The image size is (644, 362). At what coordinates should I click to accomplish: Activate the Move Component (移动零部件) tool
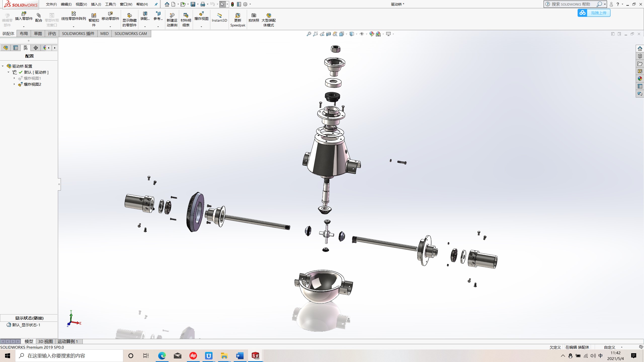click(110, 16)
